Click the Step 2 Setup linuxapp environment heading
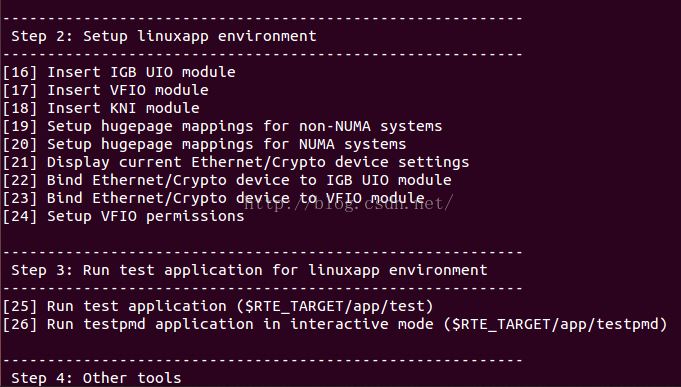 pyautogui.click(x=164, y=36)
